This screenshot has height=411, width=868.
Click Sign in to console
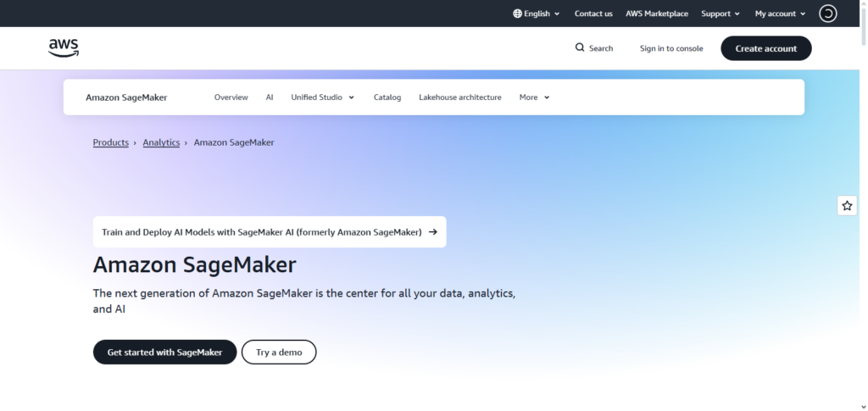point(671,48)
